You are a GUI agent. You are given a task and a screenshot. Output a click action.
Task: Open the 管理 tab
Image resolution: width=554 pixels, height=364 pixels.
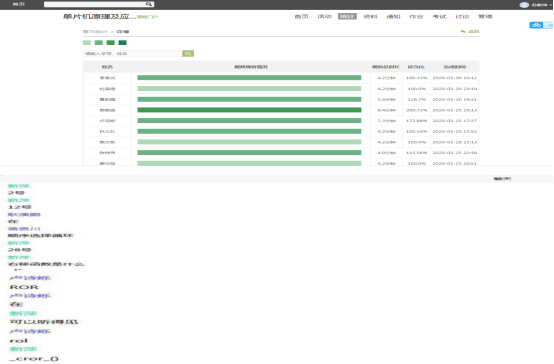[485, 16]
